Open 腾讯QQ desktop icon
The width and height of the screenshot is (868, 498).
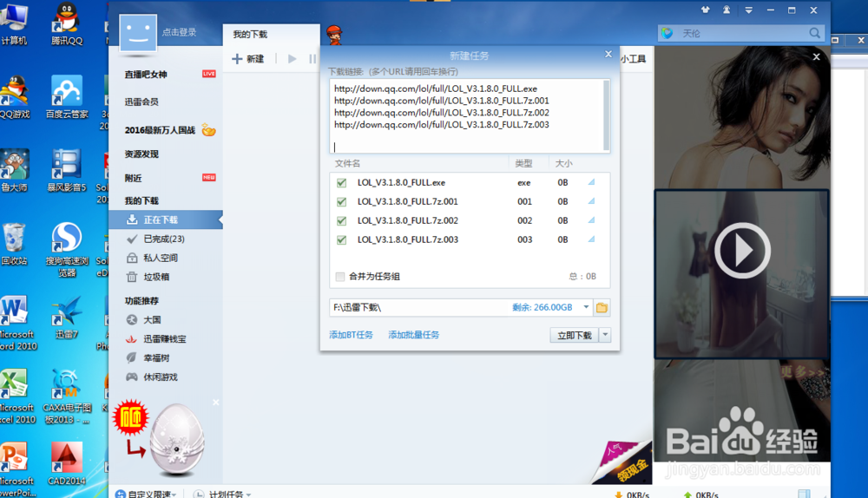67,24
